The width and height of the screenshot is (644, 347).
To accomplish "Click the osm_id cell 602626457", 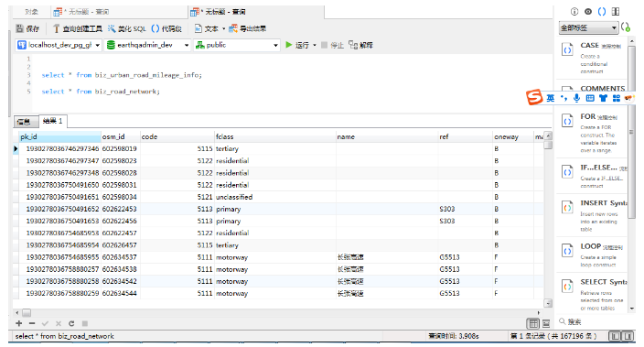I will point(120,245).
